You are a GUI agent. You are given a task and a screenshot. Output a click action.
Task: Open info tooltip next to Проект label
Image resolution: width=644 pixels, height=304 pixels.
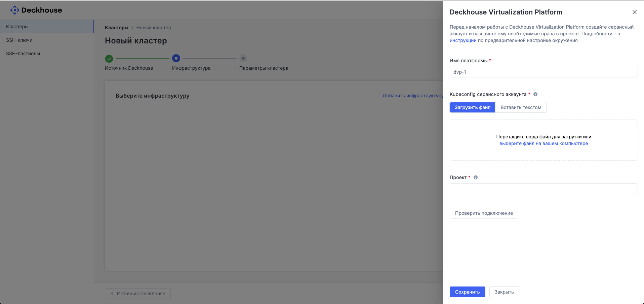click(476, 177)
